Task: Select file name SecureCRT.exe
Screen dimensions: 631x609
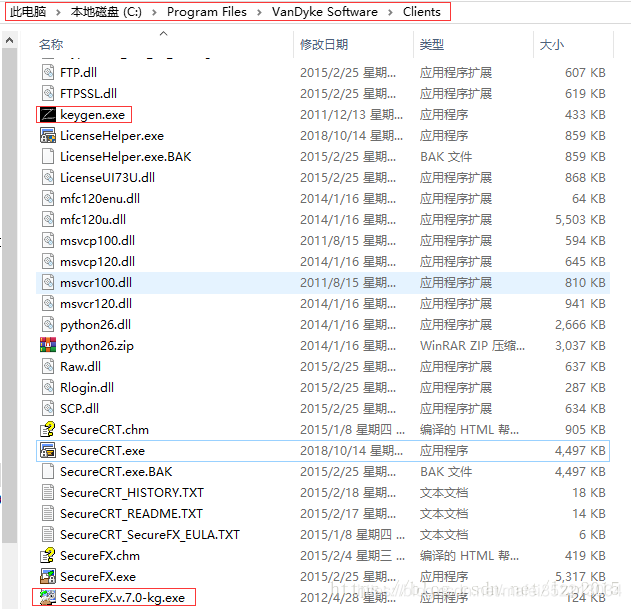Action: coord(102,450)
